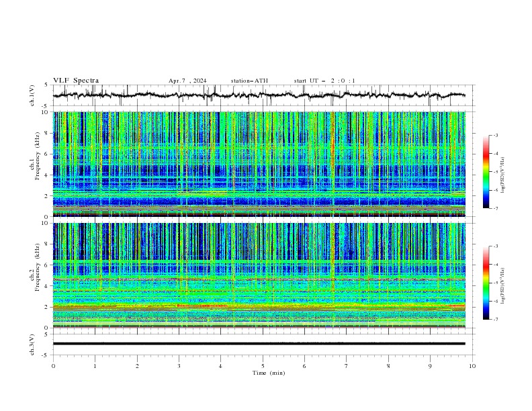Click time-axis tick label "10" at the bottom
This screenshot has width=532, height=411.
[472, 366]
